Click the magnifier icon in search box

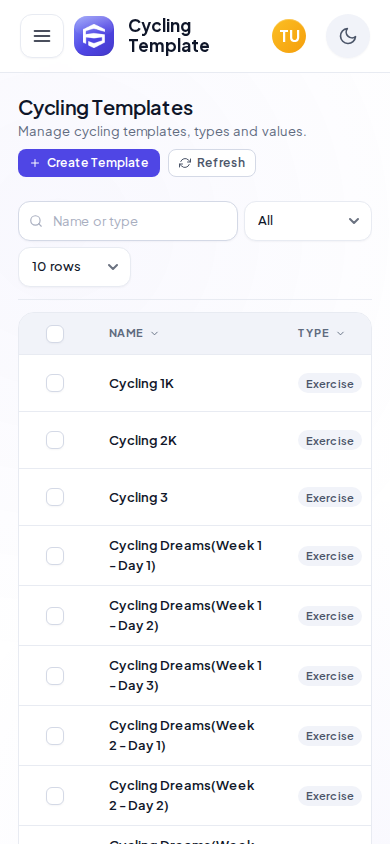pyautogui.click(x=36, y=221)
